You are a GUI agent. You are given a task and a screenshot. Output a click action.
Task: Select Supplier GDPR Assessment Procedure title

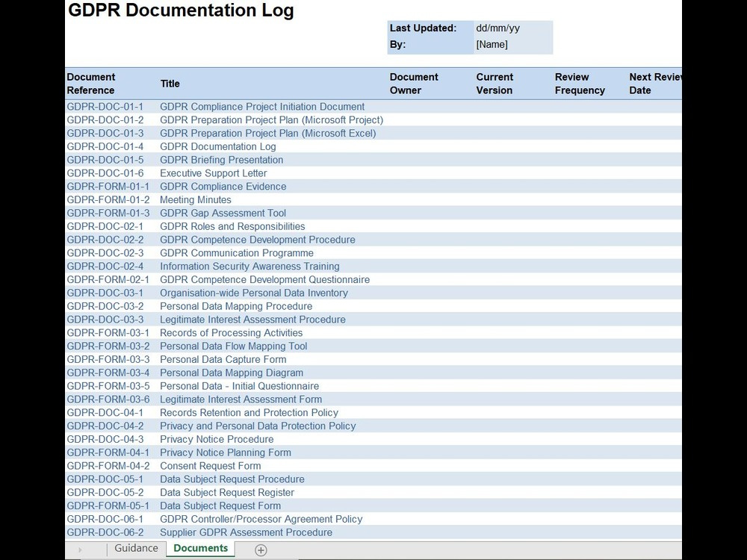click(247, 533)
